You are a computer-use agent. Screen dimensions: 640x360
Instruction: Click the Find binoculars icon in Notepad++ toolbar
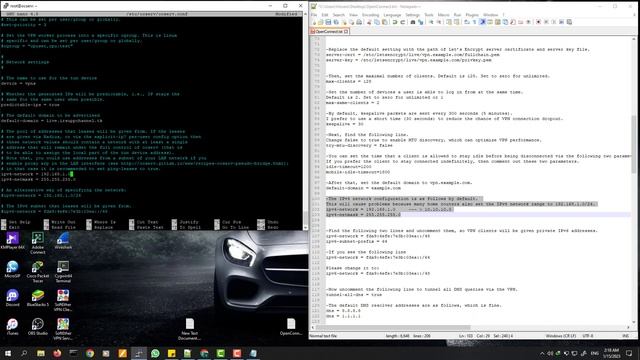pos(413,22)
